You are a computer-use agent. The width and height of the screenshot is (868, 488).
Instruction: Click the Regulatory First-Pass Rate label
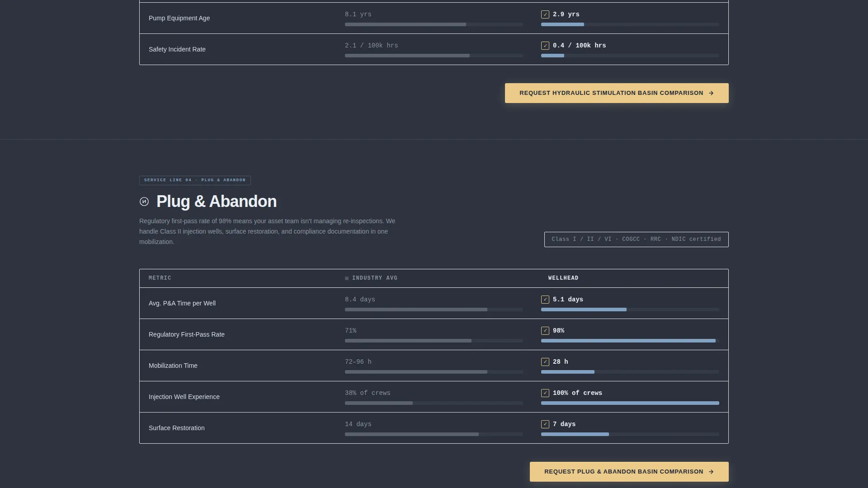click(187, 334)
